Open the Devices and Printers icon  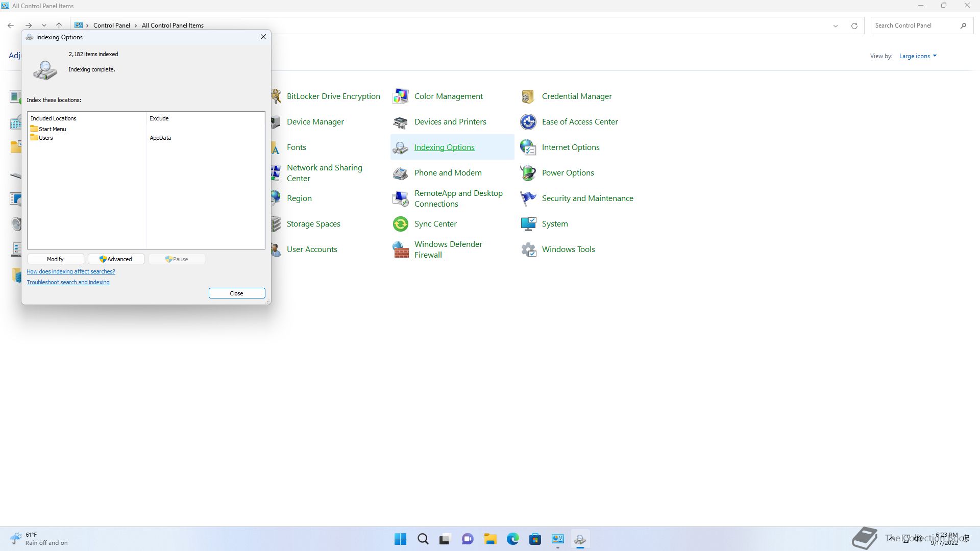[401, 121]
